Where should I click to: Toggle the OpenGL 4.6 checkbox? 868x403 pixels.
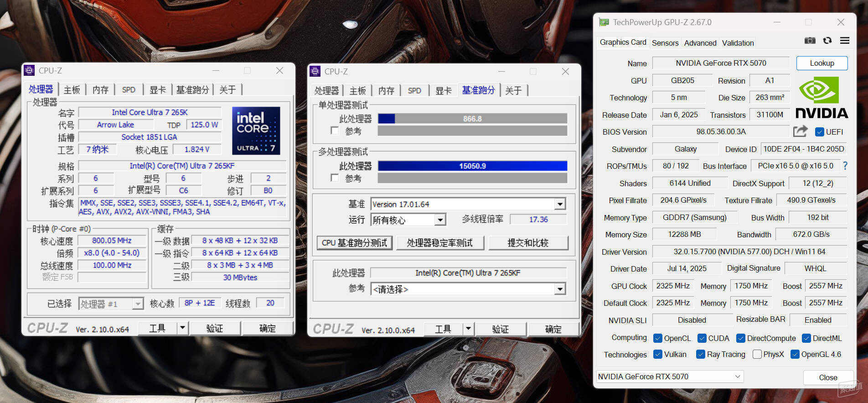pos(795,354)
